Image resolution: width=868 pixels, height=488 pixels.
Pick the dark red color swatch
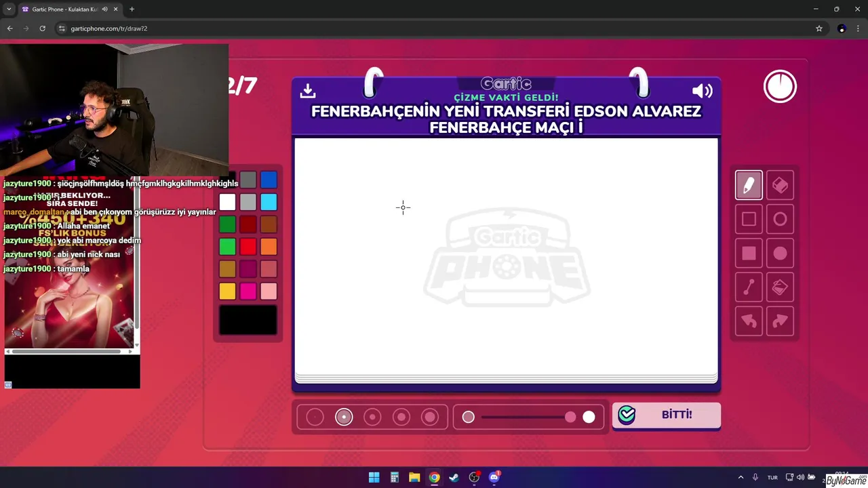click(248, 224)
